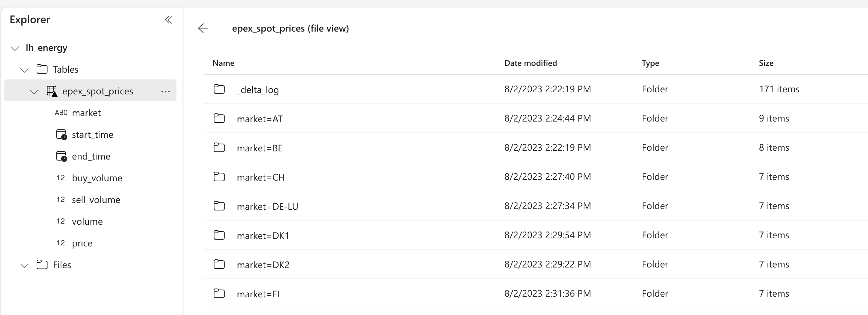
Task: Collapse the Tables folder chevron
Action: coord(24,70)
